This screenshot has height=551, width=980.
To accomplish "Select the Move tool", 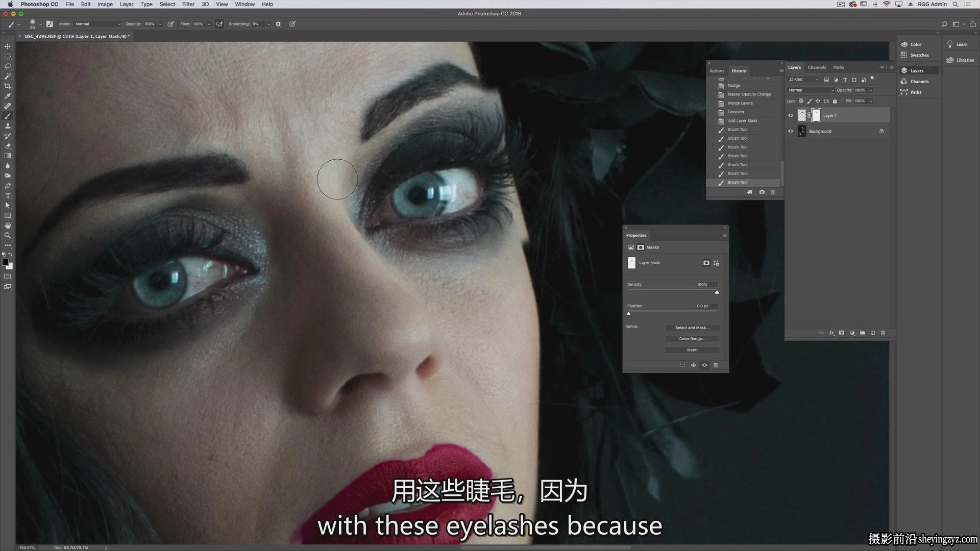I will coord(8,46).
